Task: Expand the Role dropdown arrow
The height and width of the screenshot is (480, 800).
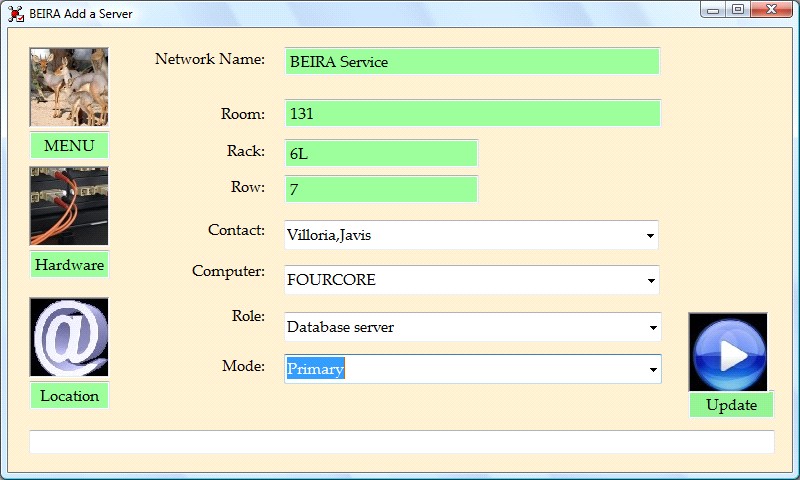Action: (x=651, y=327)
